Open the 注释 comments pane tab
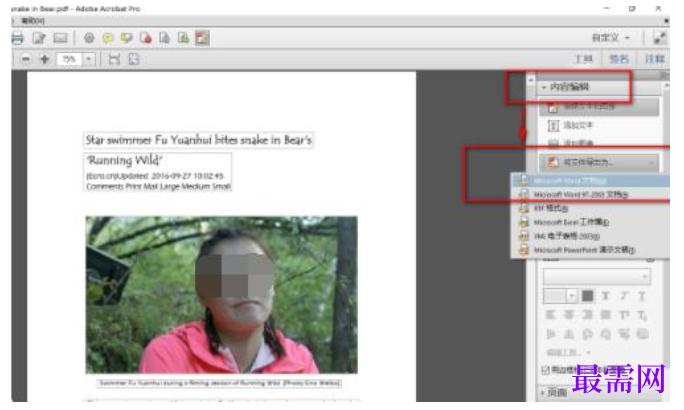Viewport: 684px width, 410px height. click(x=654, y=59)
